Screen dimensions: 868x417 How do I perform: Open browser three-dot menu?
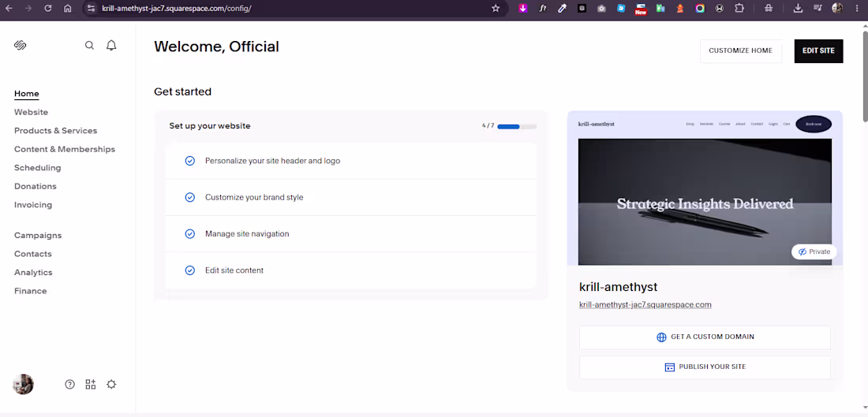pos(856,9)
